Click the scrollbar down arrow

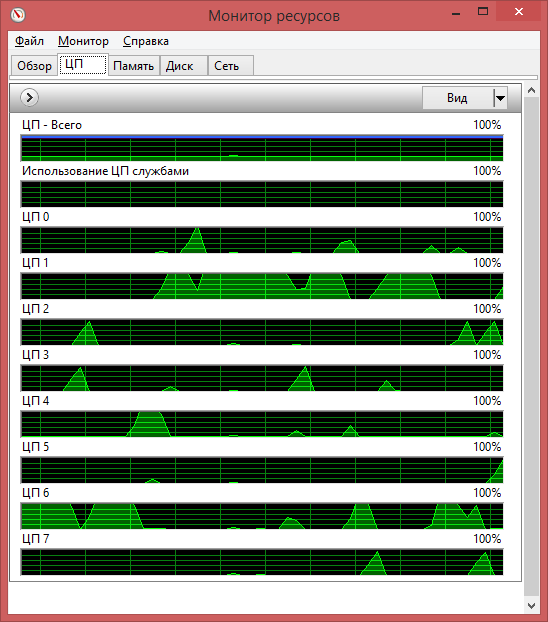click(531, 606)
